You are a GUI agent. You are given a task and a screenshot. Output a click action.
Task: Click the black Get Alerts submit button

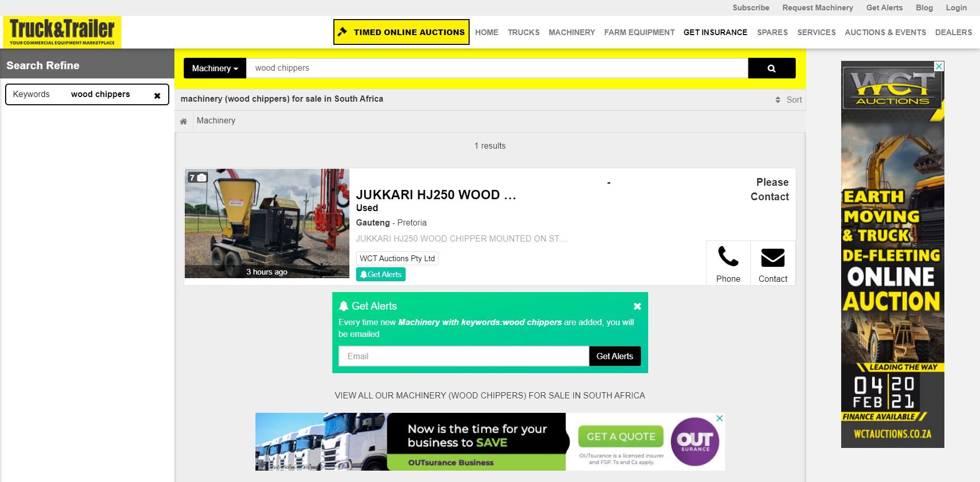click(615, 356)
